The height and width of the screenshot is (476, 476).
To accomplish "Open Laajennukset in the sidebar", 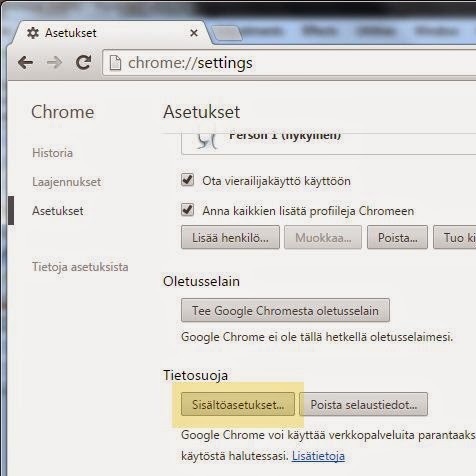I will coord(66,182).
